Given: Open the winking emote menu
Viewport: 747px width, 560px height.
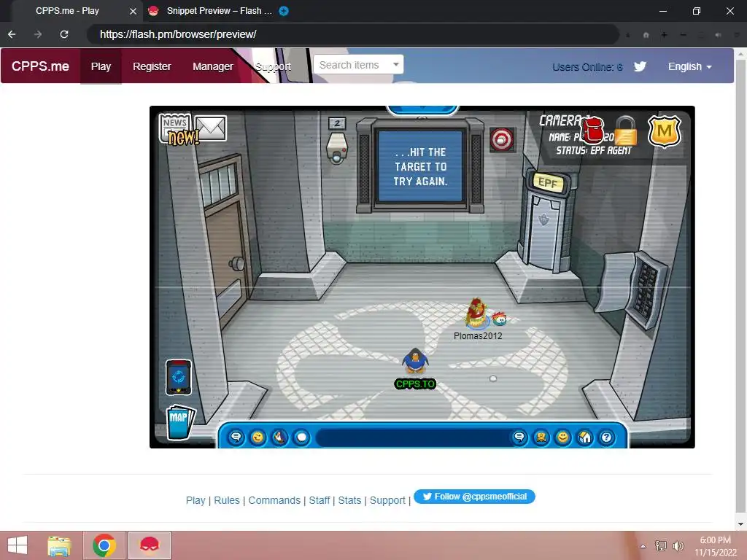Looking at the screenshot, I should [x=258, y=437].
